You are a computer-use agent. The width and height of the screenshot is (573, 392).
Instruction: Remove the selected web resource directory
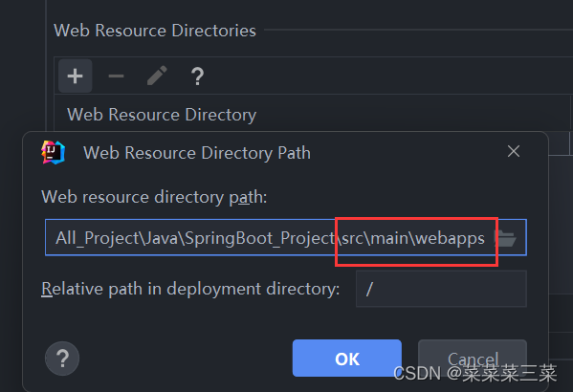pos(116,76)
